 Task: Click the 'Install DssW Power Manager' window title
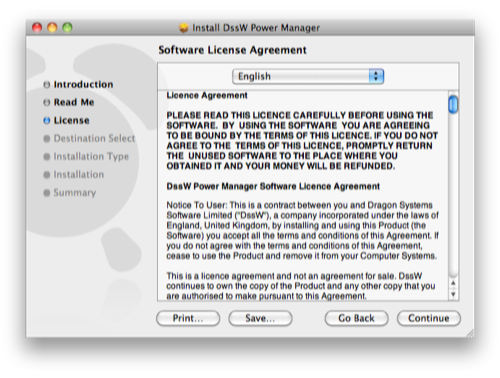coord(256,28)
